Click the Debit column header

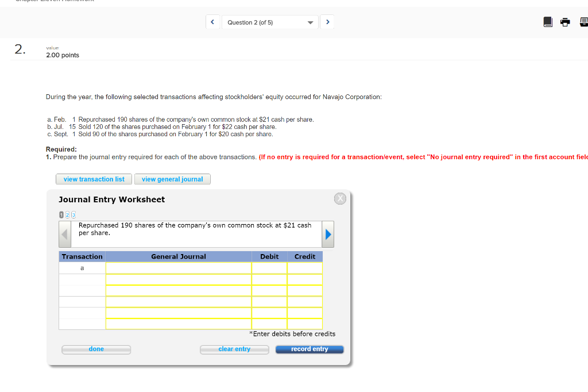[x=270, y=256]
